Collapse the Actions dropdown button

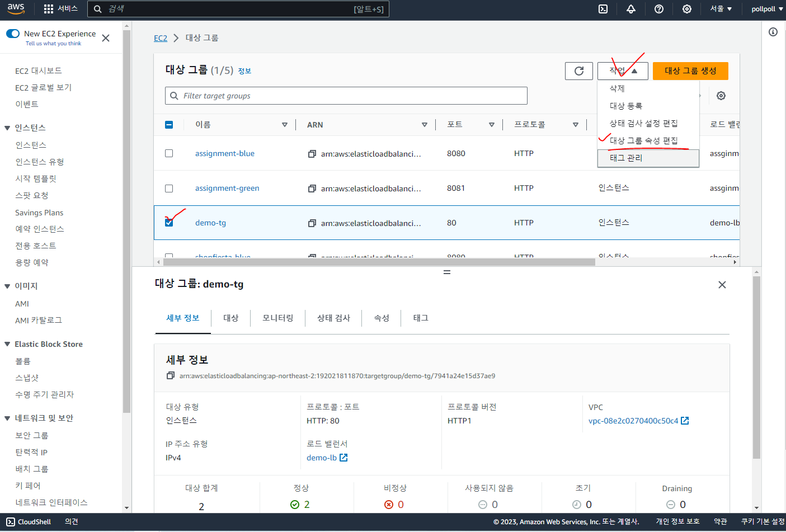coord(623,71)
